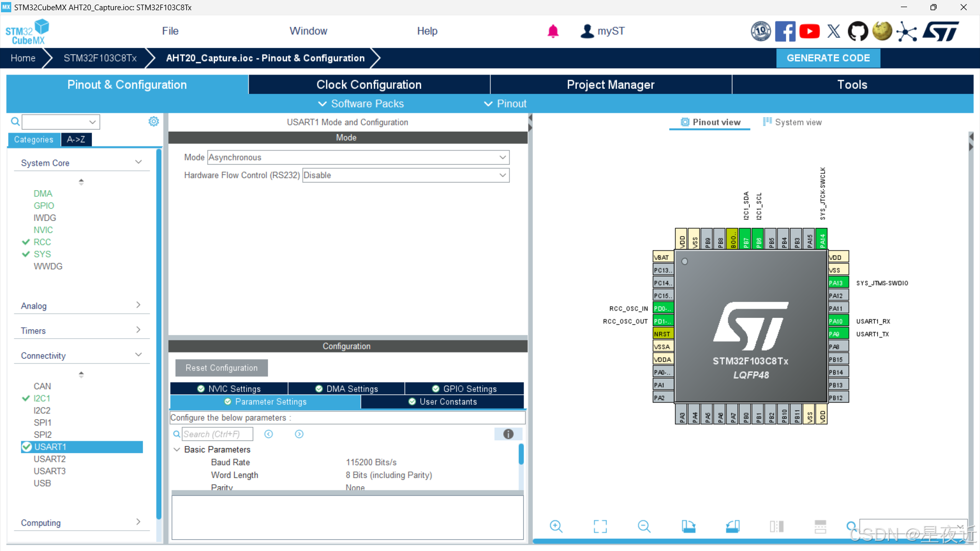Open the USART1 Mode dropdown

pyautogui.click(x=358, y=158)
